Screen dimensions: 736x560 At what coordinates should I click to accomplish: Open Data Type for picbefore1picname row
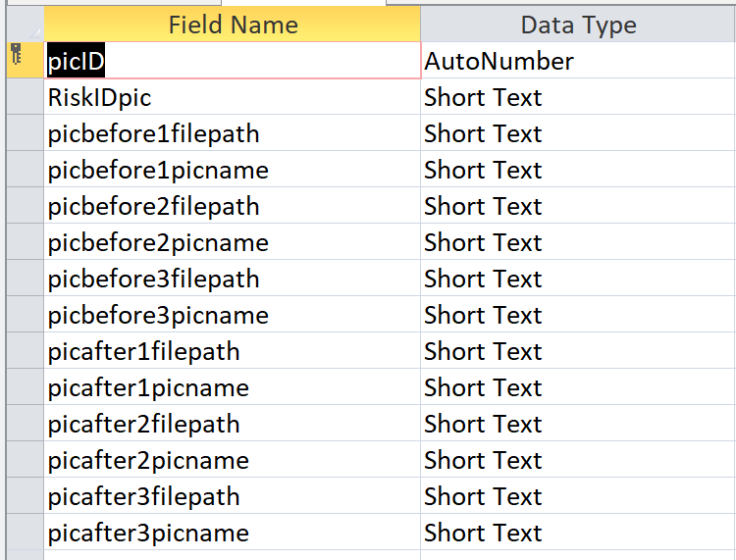pos(578,170)
